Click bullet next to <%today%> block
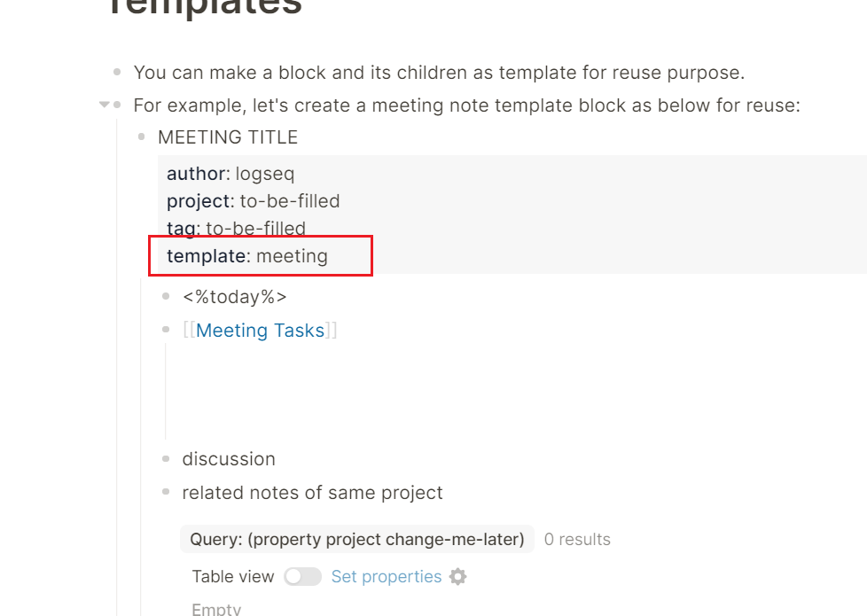 (x=166, y=296)
